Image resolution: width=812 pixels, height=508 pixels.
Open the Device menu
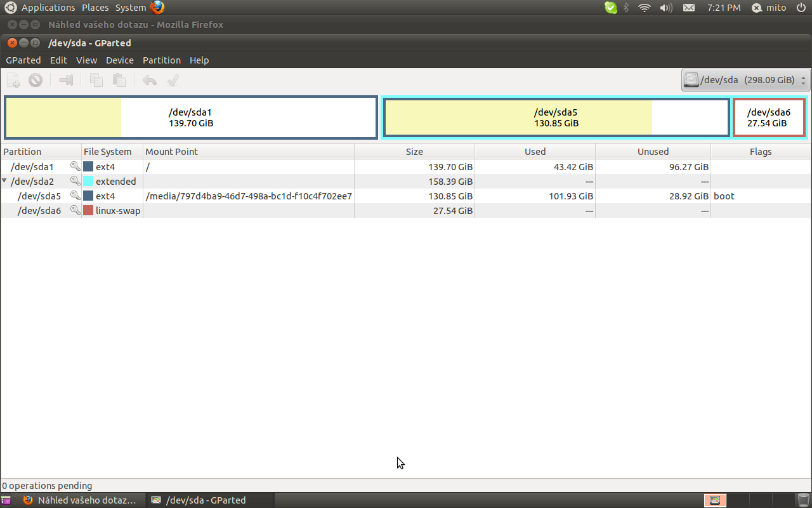120,60
